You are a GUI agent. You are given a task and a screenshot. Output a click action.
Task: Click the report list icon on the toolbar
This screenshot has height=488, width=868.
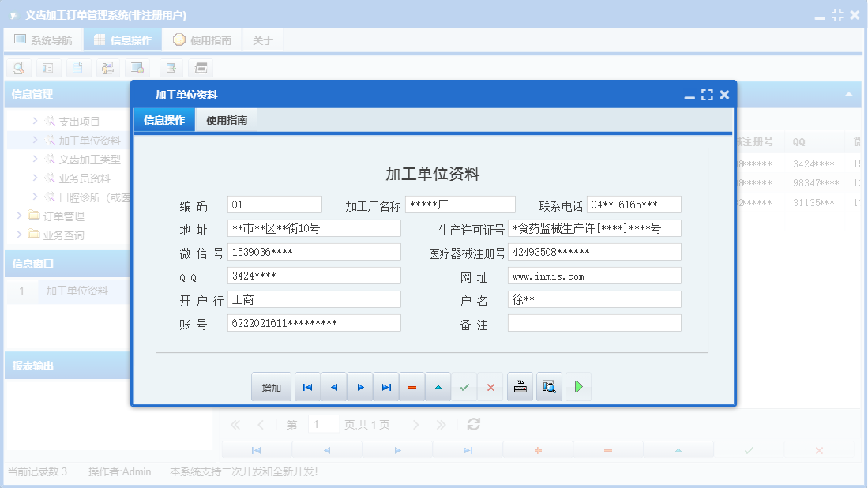(47, 68)
